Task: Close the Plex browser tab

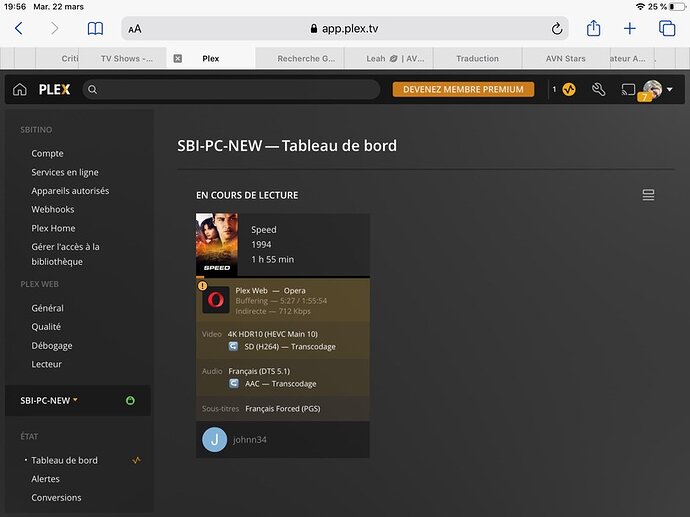Action: click(178, 59)
